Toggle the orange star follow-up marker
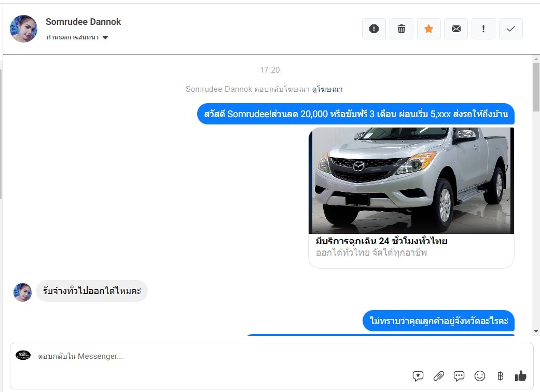Viewport: 540px width, 392px height. tap(428, 29)
